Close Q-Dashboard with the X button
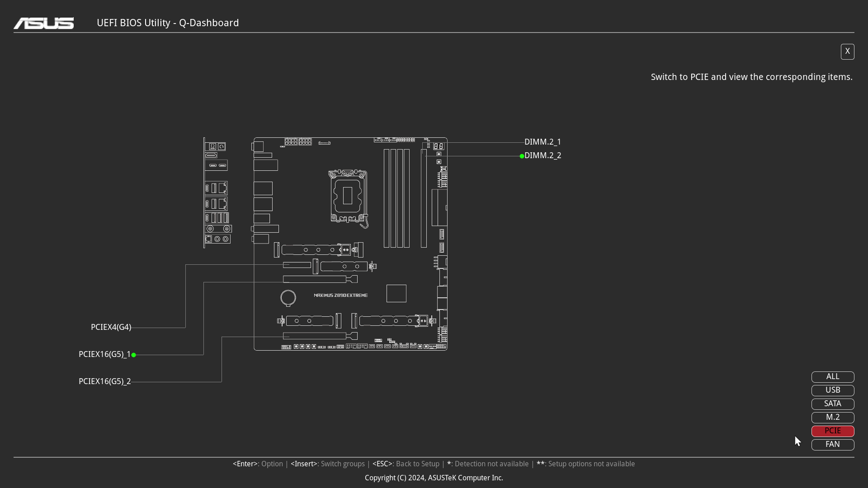Screen dimensions: 868x488 point(847,52)
